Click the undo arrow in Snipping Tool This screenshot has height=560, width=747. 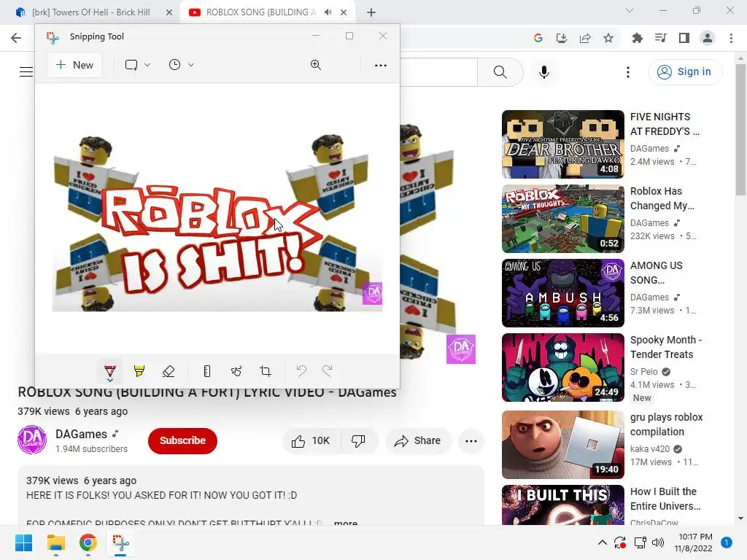pyautogui.click(x=301, y=370)
